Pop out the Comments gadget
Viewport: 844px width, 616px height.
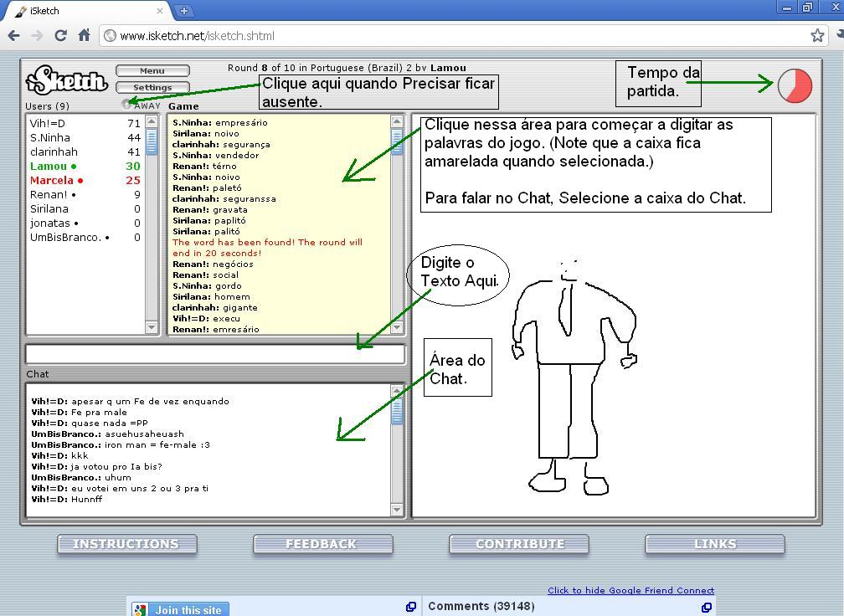[x=706, y=608]
